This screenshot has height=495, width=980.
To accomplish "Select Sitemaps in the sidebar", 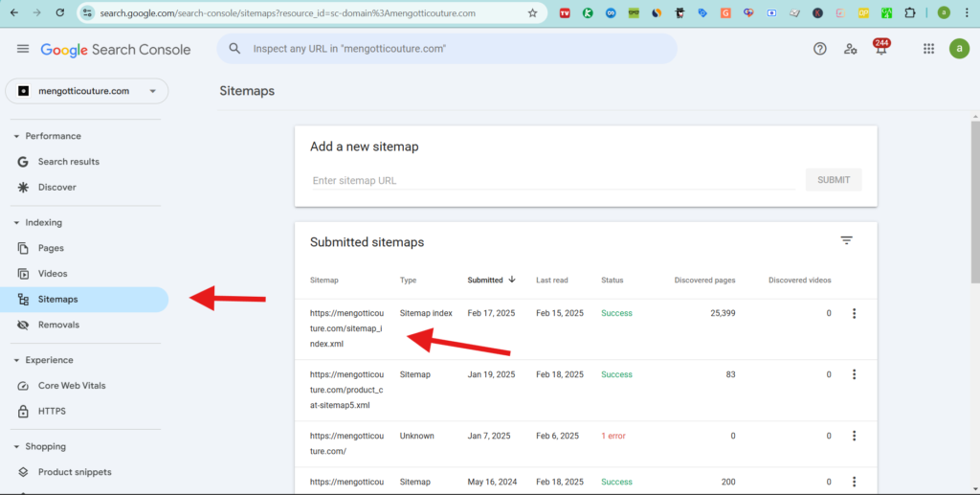I will tap(84, 300).
